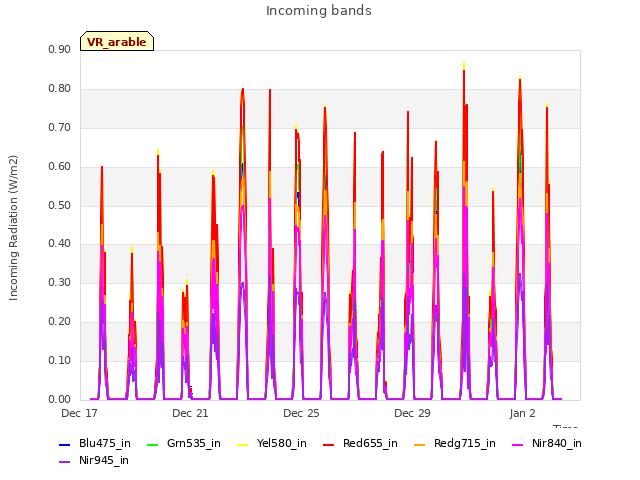640x480 pixels.
Task: Click the 0.00 y-axis tick label
Action: 60,400
